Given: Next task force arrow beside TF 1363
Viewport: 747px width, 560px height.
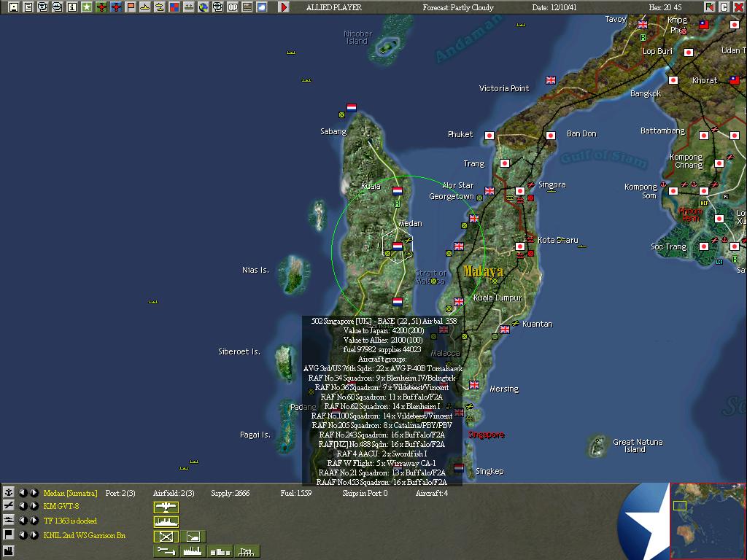Looking at the screenshot, I should [34, 521].
